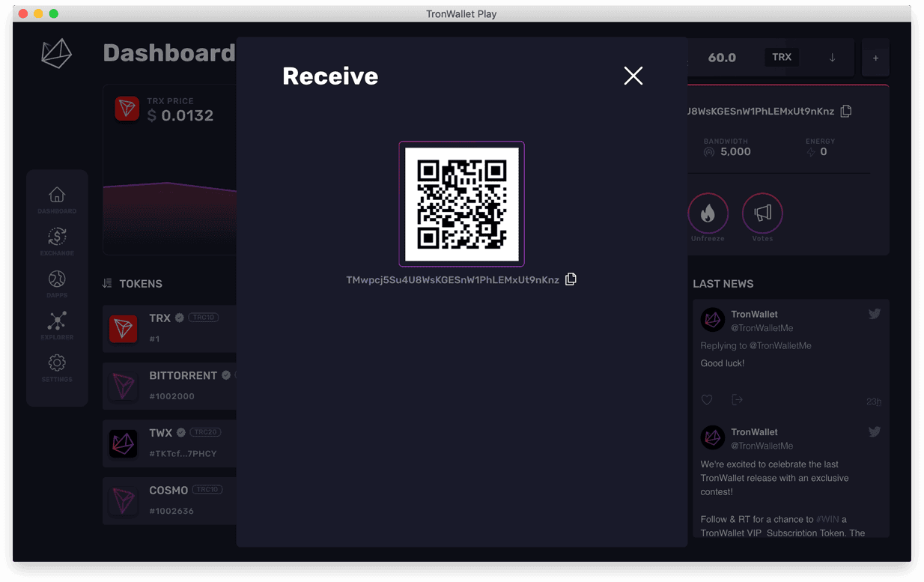The image size is (924, 582).
Task: Click the energy lightning icon
Action: [810, 152]
